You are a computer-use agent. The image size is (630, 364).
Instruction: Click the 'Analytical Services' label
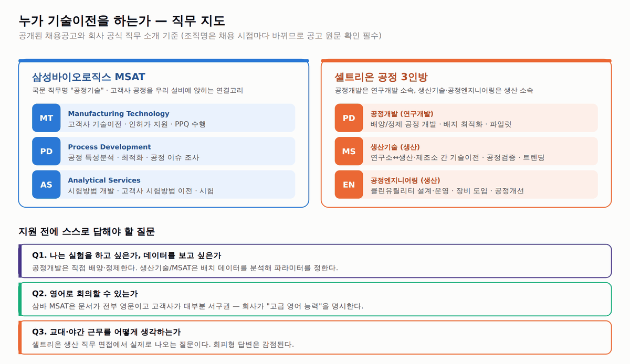[x=104, y=180]
